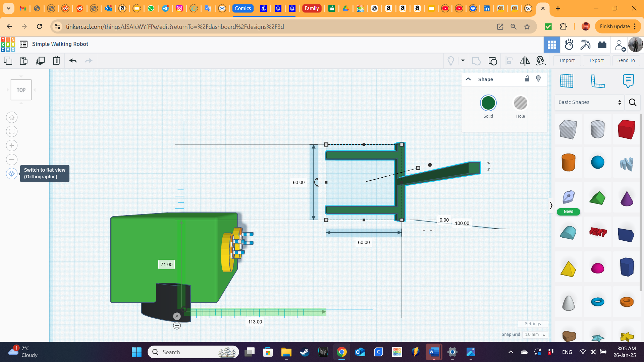
Task: Open the Minecraft export pickaxe icon
Action: coord(585,44)
